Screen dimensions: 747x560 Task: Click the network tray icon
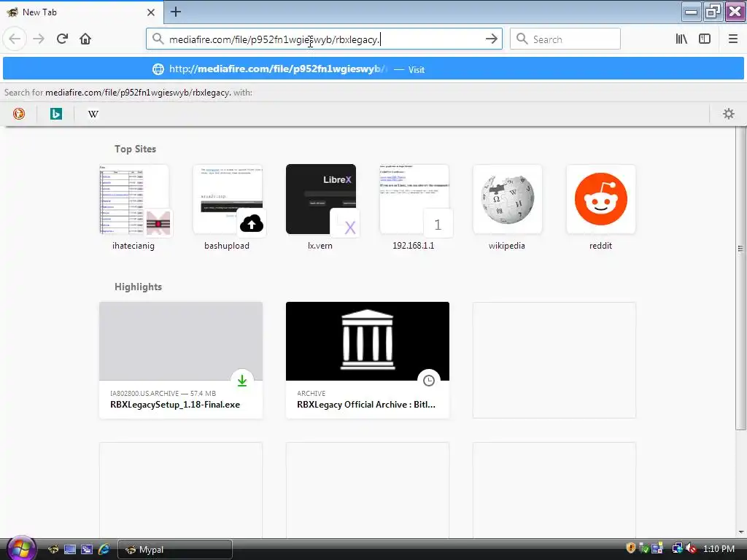tap(677, 548)
